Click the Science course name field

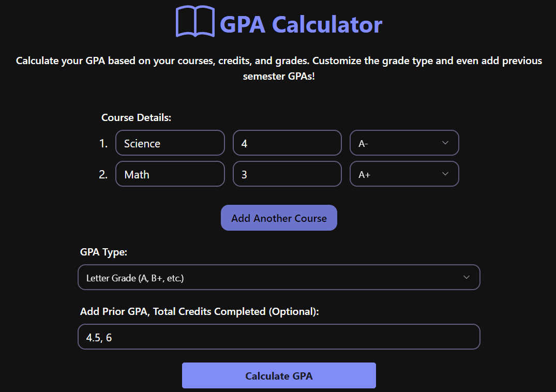pyautogui.click(x=170, y=143)
